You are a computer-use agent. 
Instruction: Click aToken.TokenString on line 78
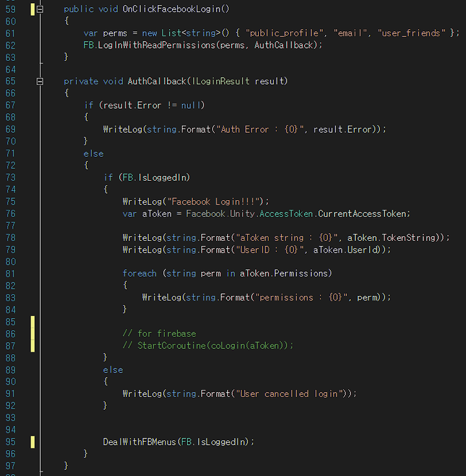392,238
